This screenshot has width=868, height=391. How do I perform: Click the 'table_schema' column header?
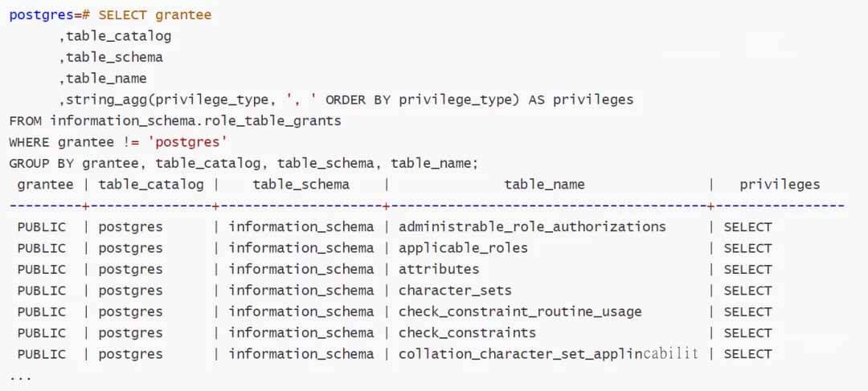click(301, 185)
